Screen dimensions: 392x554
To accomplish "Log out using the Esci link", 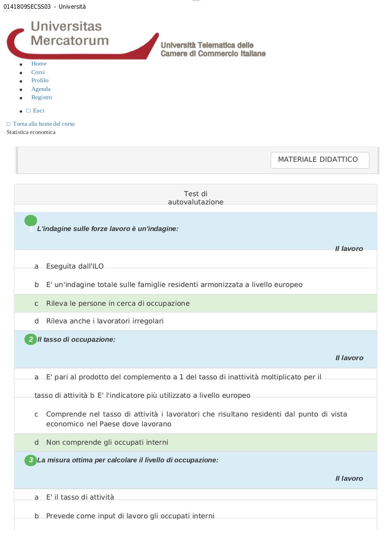I will (39, 110).
